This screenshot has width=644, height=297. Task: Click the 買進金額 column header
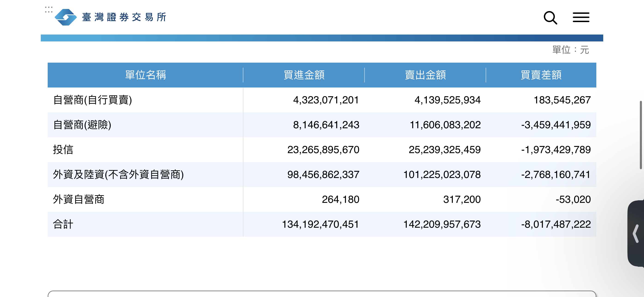pos(304,75)
